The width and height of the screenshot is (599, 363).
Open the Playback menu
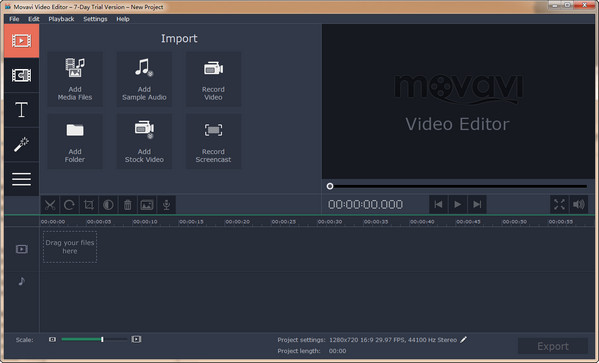point(61,19)
